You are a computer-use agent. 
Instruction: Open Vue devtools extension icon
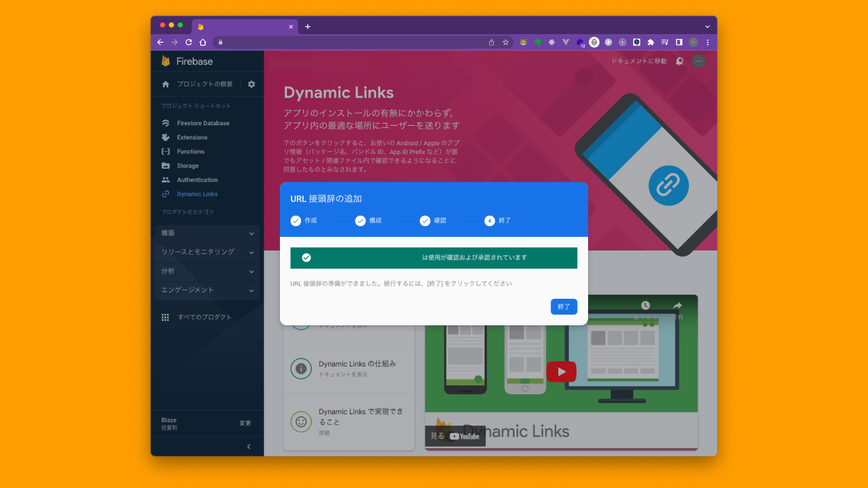pos(566,42)
